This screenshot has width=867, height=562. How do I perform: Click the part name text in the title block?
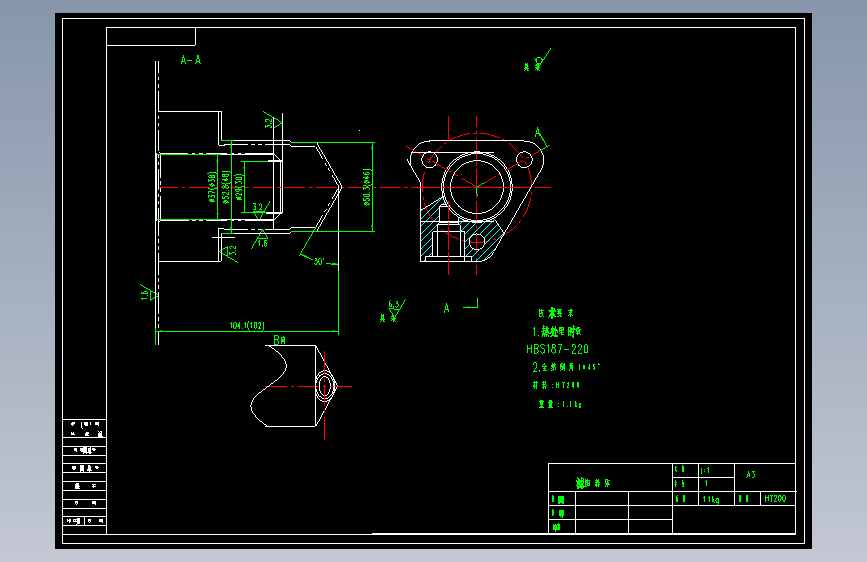point(593,483)
